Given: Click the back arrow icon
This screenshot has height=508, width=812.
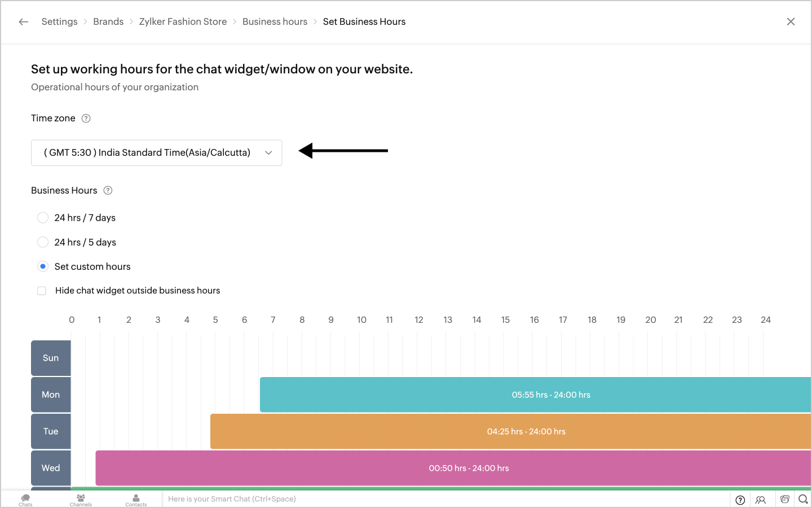Looking at the screenshot, I should click(x=23, y=22).
